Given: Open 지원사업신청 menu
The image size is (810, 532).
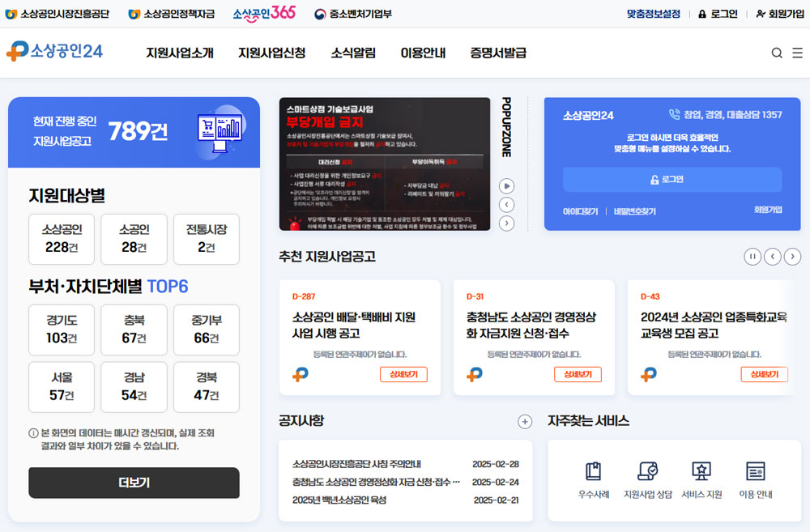Looking at the screenshot, I should [271, 53].
